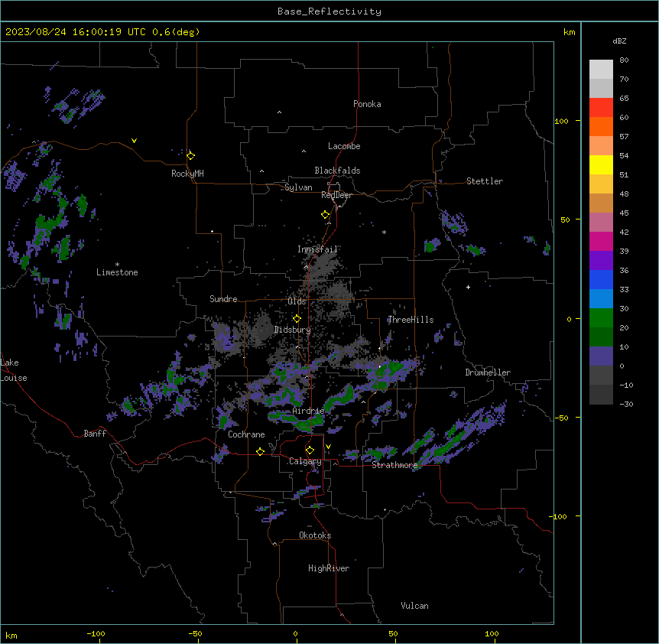Click the yellow V marker east of Calgary
The width and height of the screenshot is (659, 644).
[328, 447]
